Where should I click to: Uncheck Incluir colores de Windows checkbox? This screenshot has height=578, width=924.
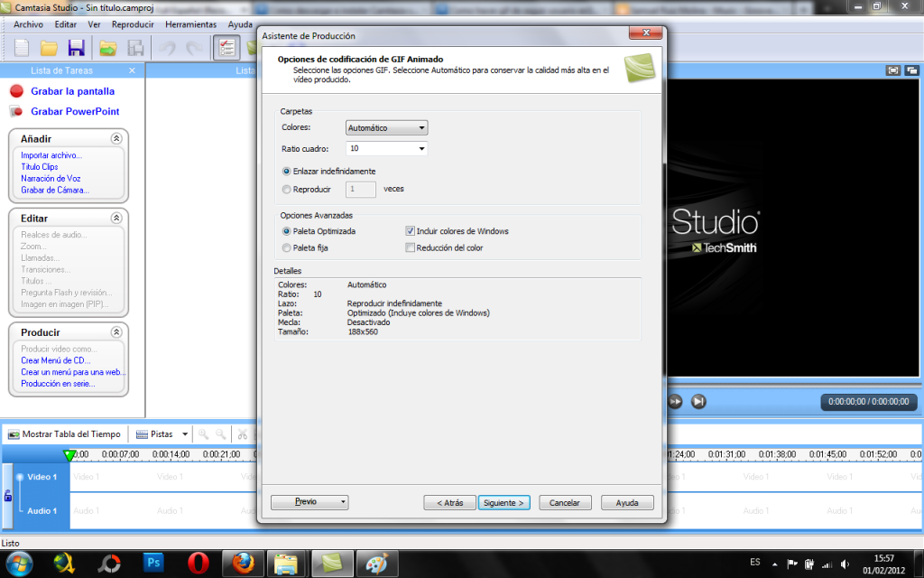pos(411,231)
